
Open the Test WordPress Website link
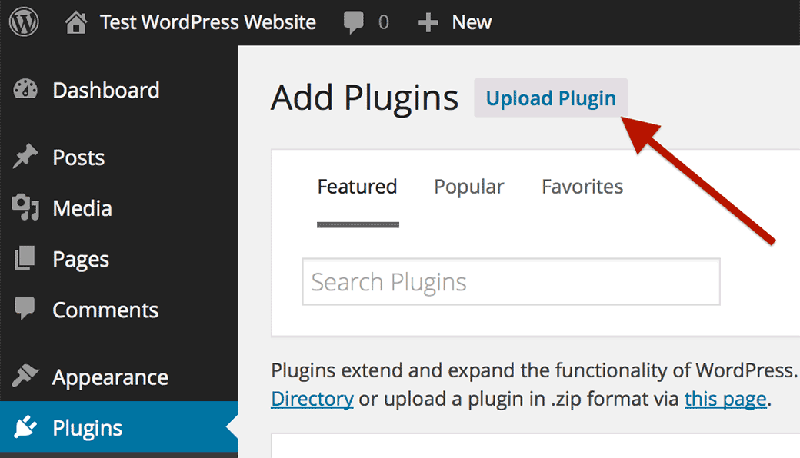[208, 22]
